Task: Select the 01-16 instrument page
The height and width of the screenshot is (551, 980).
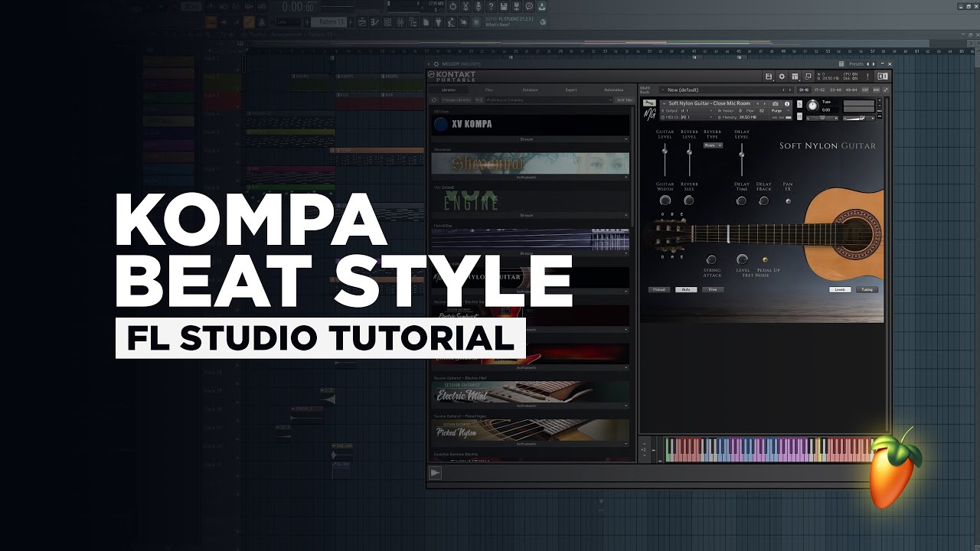Action: point(804,90)
